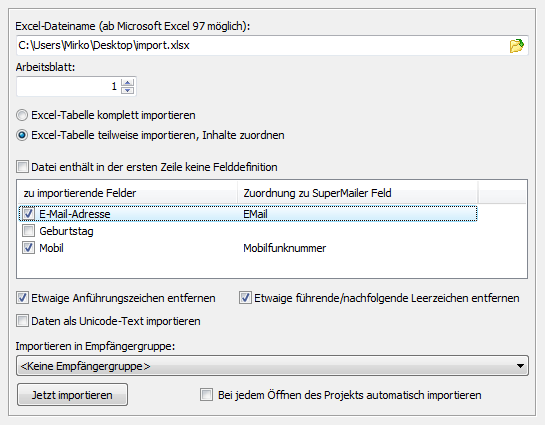Enable 'Datei enthält keine Felddefinition' checkbox
Image resolution: width=545 pixels, height=425 pixels.
click(22, 167)
